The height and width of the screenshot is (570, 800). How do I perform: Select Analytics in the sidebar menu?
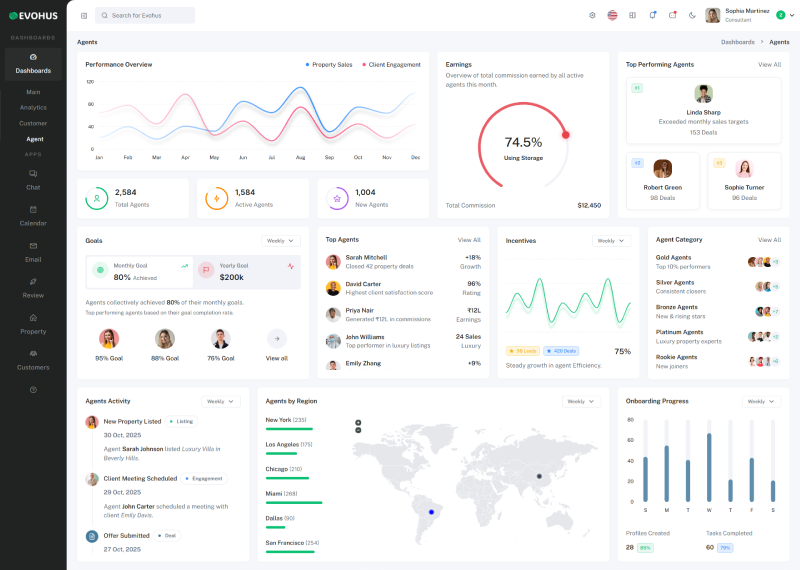(x=33, y=107)
